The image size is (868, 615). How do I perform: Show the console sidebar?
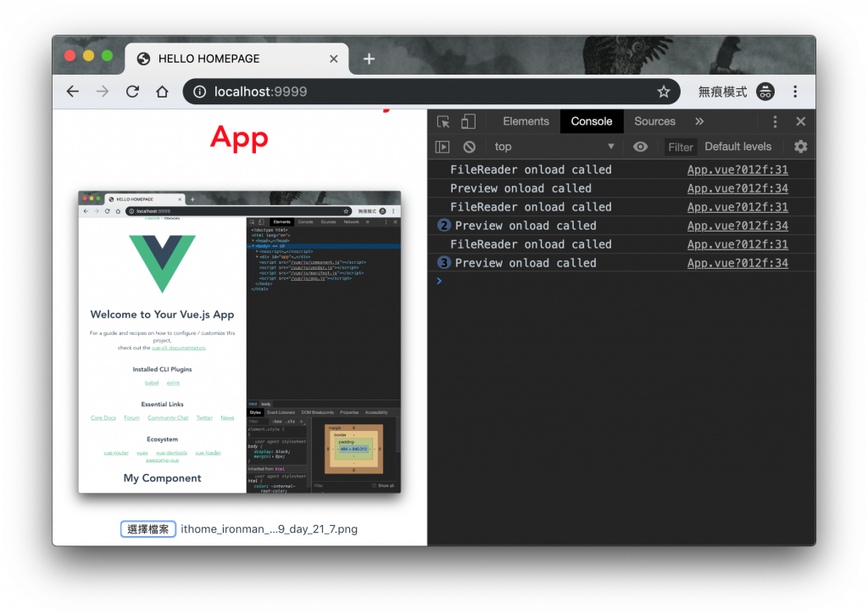(x=442, y=147)
